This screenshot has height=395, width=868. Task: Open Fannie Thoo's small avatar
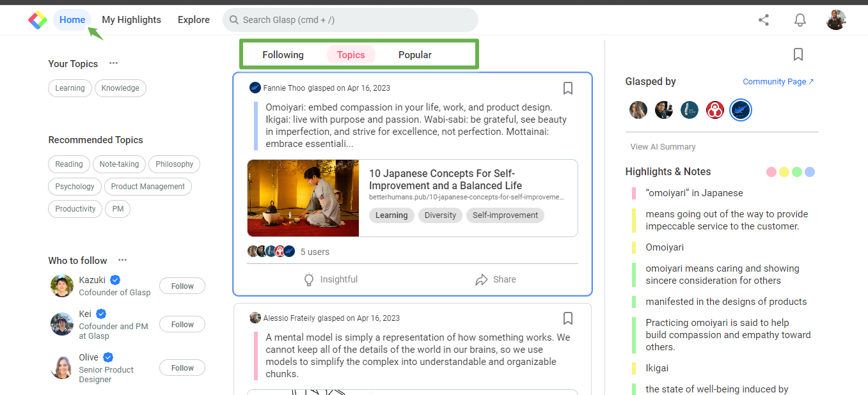point(255,88)
